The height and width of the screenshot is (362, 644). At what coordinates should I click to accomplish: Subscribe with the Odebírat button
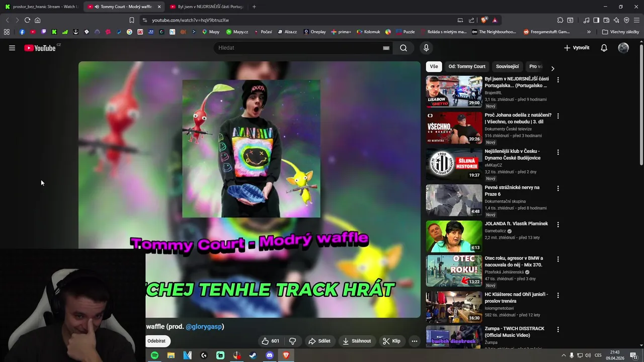coord(156,341)
